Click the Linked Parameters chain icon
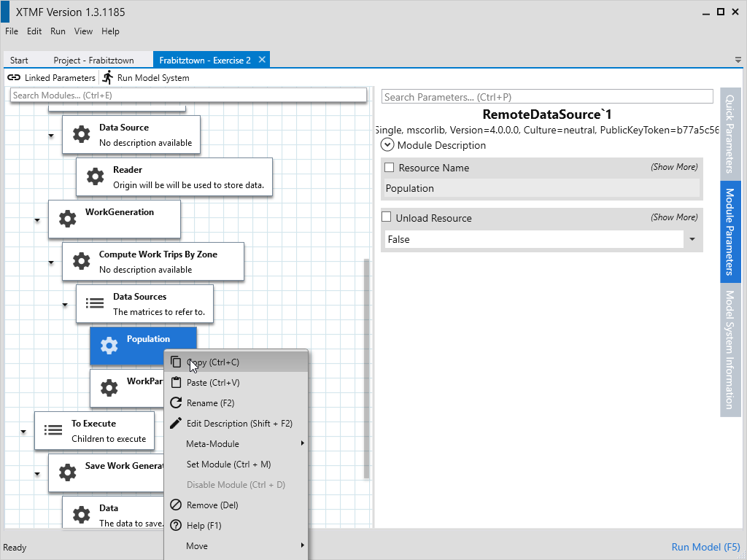 click(14, 78)
